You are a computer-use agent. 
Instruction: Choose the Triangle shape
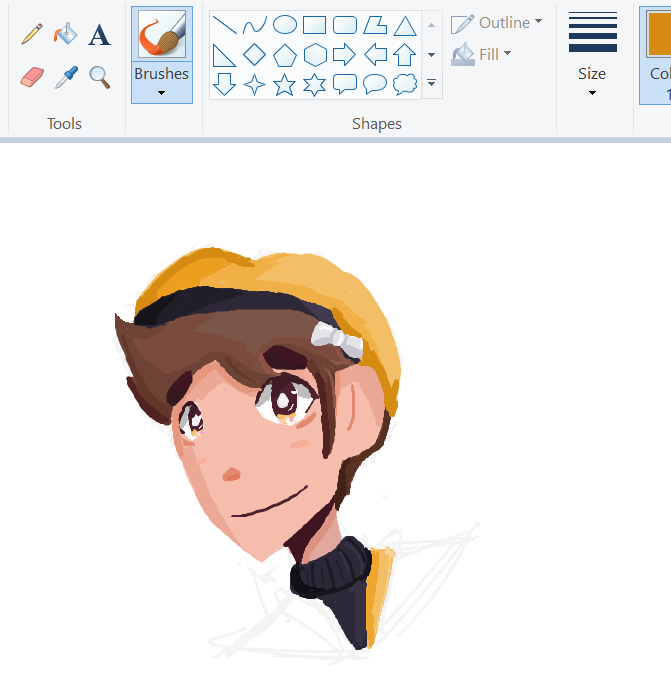405,26
